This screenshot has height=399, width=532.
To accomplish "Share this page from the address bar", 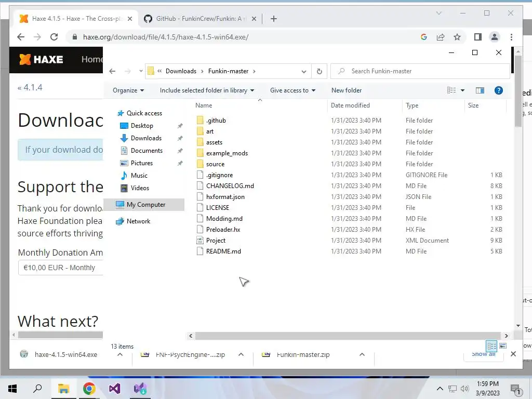I will [x=441, y=37].
